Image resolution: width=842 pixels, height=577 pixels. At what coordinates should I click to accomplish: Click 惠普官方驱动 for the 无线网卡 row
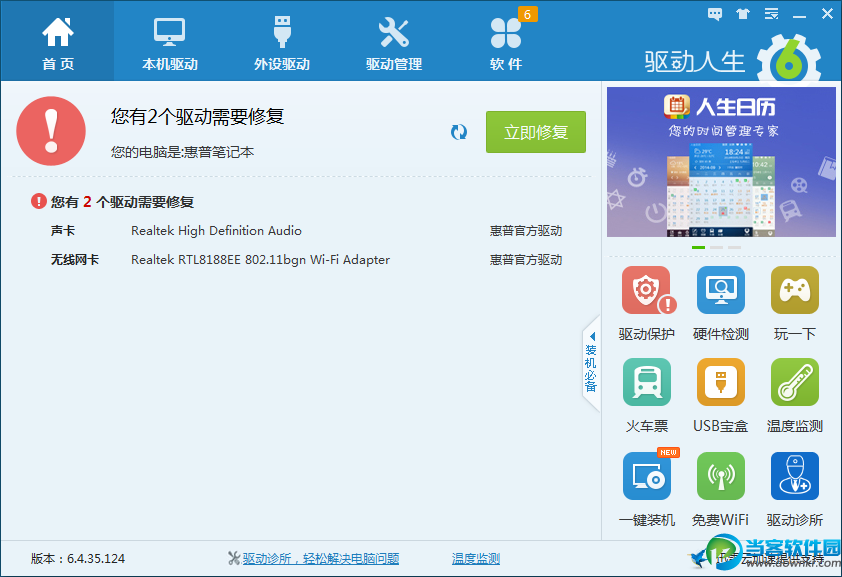(526, 260)
